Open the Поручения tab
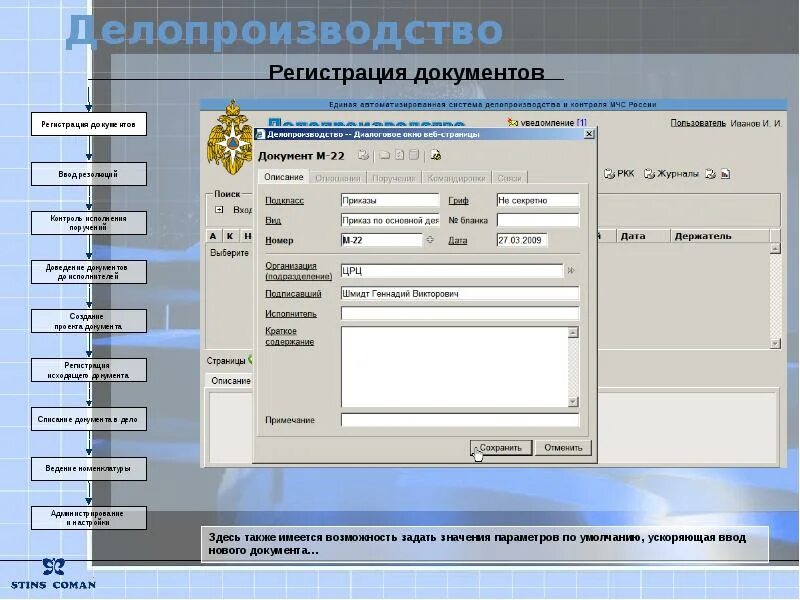The height and width of the screenshot is (600, 800). pyautogui.click(x=393, y=178)
